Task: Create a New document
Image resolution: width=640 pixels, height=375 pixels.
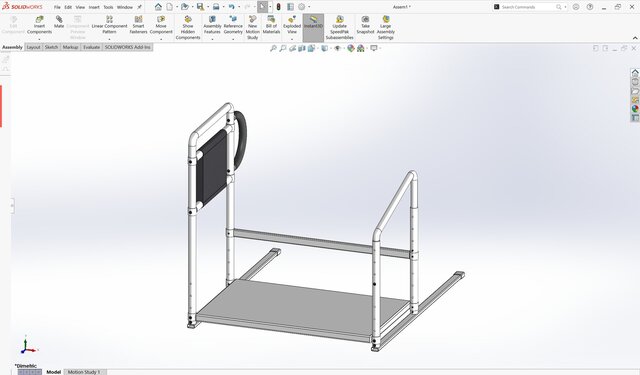Action: coord(169,7)
